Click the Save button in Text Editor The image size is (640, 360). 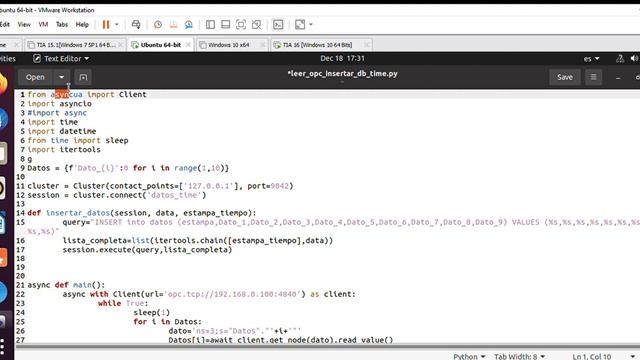(x=565, y=77)
